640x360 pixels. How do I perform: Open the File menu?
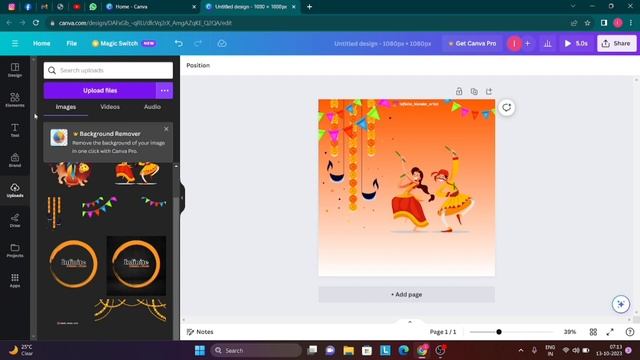pyautogui.click(x=71, y=43)
